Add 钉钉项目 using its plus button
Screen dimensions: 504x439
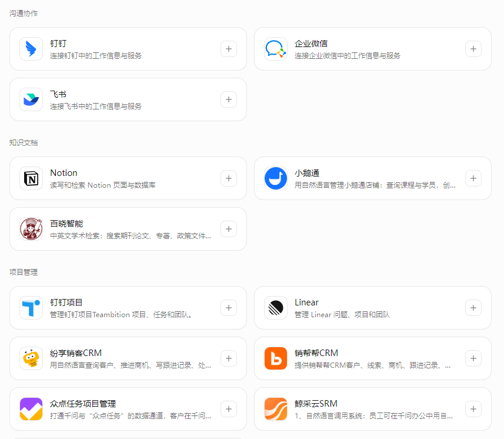[229, 308]
